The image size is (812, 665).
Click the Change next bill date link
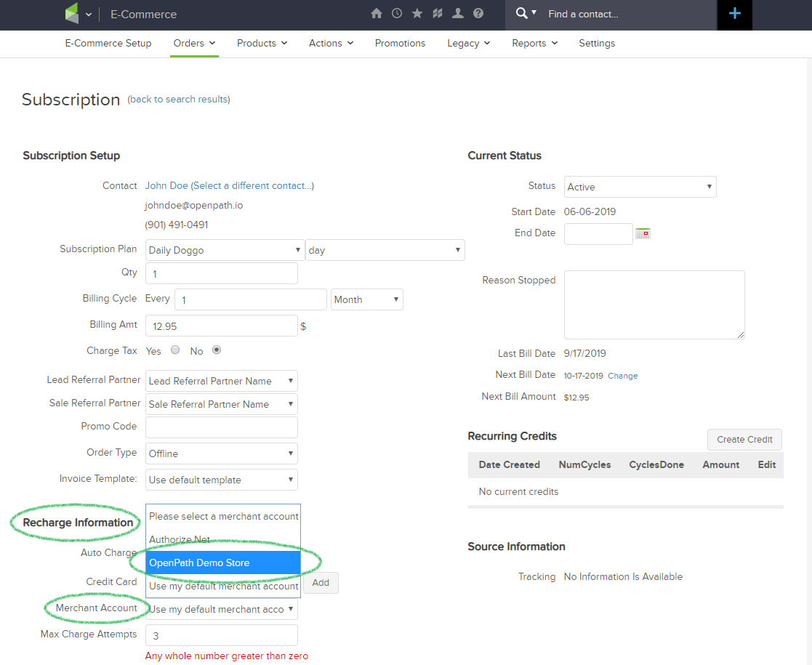click(622, 376)
